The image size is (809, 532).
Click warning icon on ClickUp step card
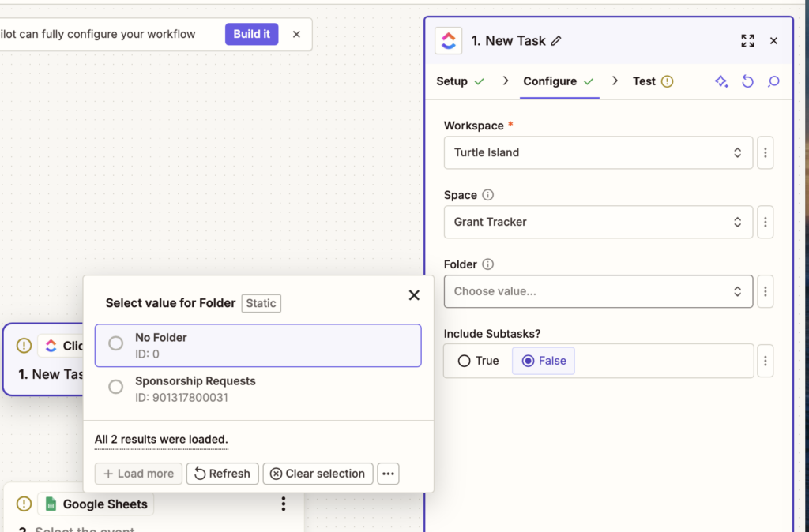pos(24,346)
